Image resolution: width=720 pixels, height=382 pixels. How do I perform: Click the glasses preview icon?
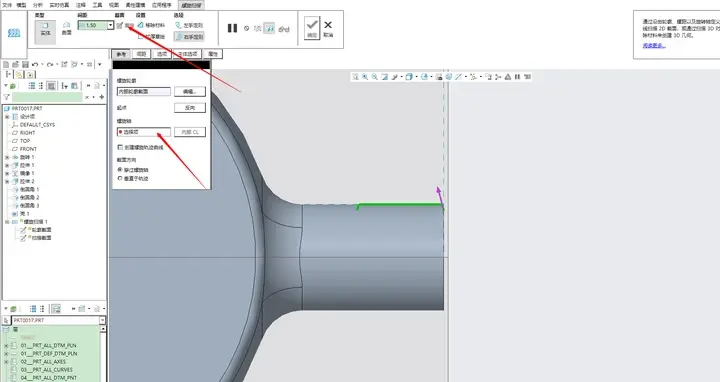click(284, 29)
